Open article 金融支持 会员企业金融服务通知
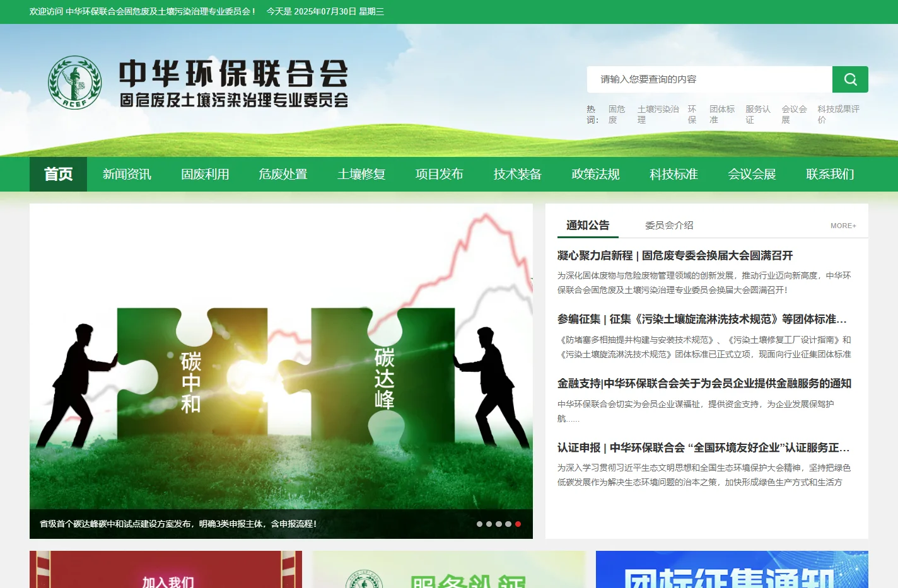This screenshot has width=898, height=588. 704,383
